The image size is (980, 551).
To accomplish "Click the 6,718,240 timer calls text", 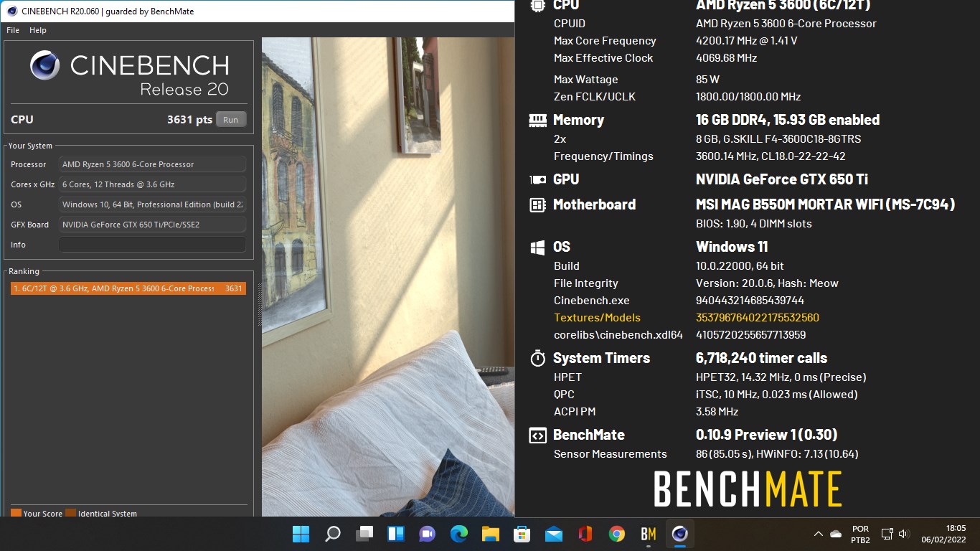I will [761, 358].
